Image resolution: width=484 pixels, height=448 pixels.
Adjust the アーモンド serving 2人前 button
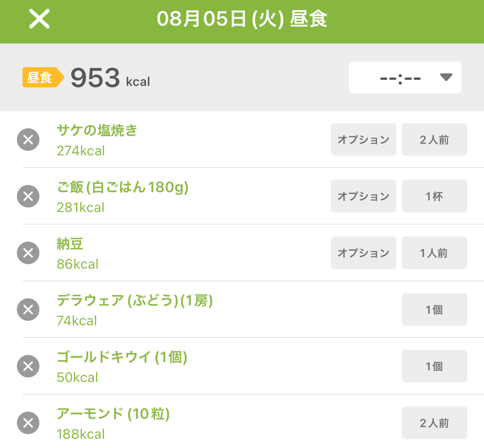[x=434, y=422]
